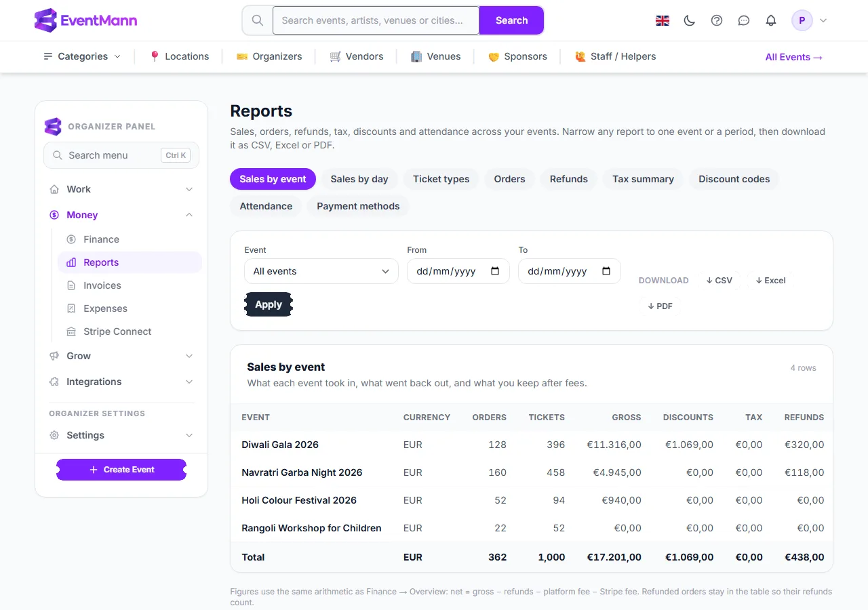
Task: Download the report as PDF
Action: pos(660,306)
